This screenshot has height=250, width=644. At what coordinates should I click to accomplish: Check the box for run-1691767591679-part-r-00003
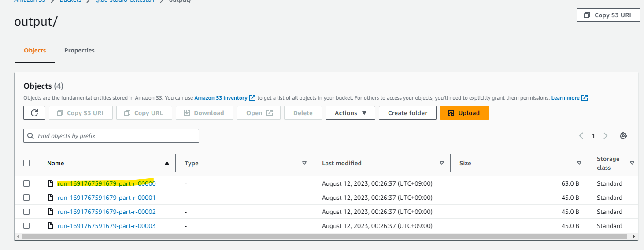point(26,226)
